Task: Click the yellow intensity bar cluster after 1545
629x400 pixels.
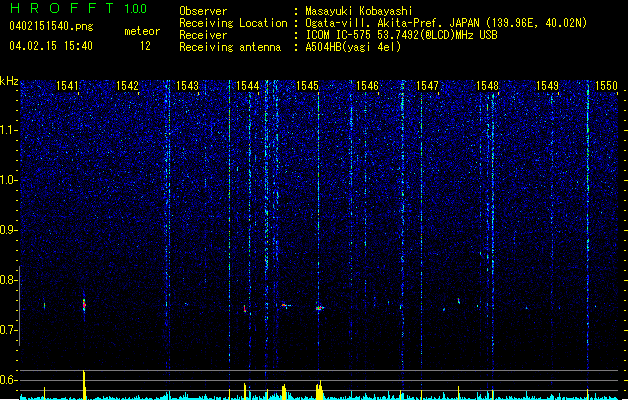Action: tap(319, 390)
